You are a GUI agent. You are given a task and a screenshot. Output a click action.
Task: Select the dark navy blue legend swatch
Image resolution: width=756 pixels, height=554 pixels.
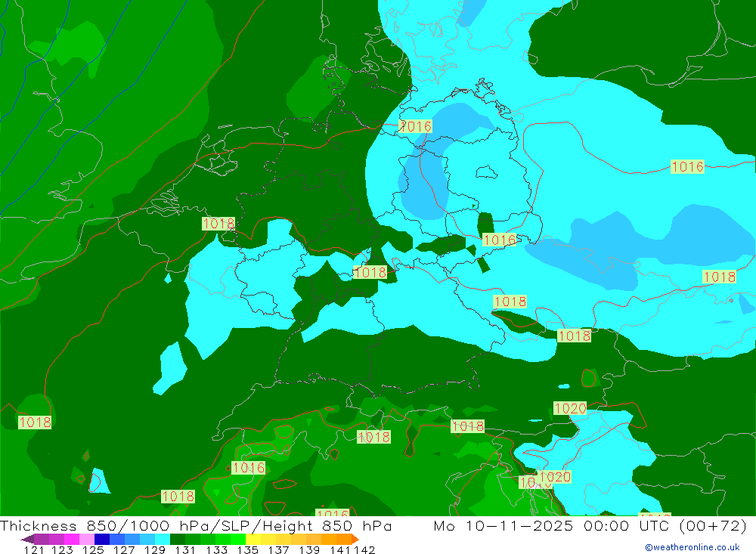(102, 539)
